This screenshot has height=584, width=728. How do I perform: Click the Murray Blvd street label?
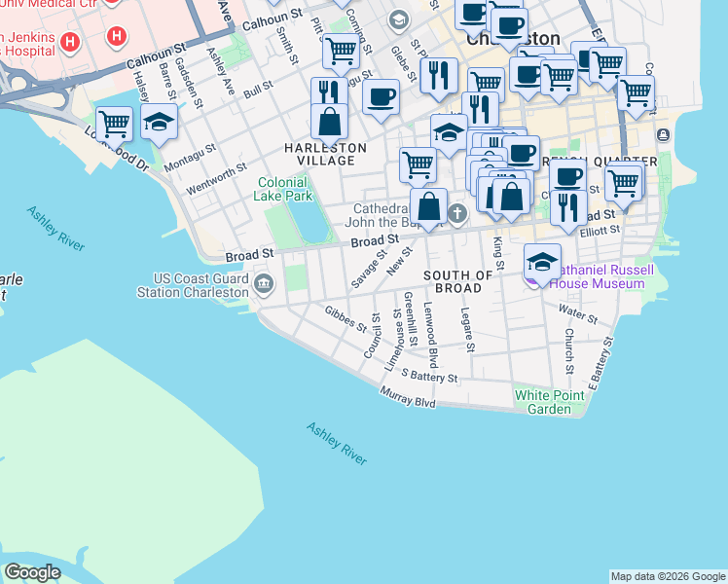pyautogui.click(x=408, y=398)
